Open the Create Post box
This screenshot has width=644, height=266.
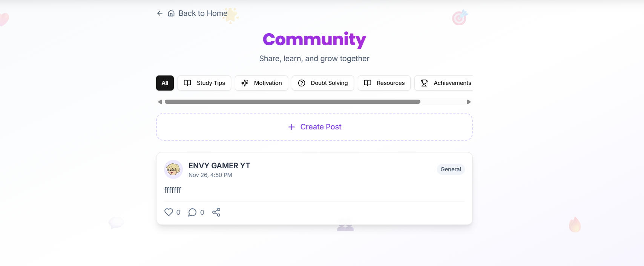pos(314,127)
